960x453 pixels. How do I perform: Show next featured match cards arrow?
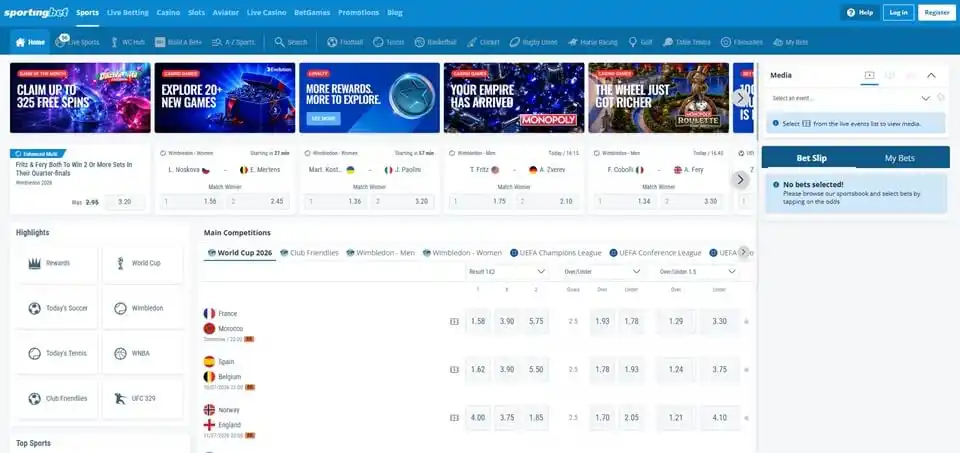(740, 179)
